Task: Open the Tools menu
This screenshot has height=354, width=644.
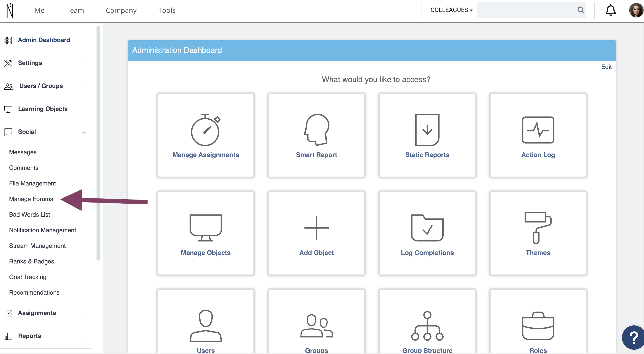Action: click(x=167, y=10)
